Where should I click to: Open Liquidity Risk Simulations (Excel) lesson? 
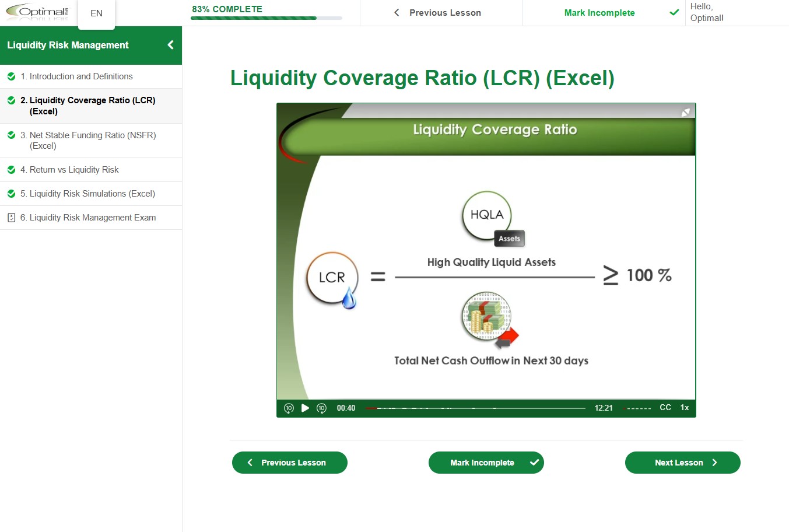92,194
